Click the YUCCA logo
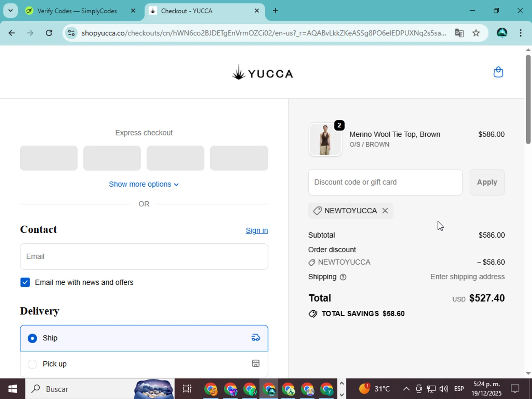Viewport: 532px width, 399px height. click(262, 73)
